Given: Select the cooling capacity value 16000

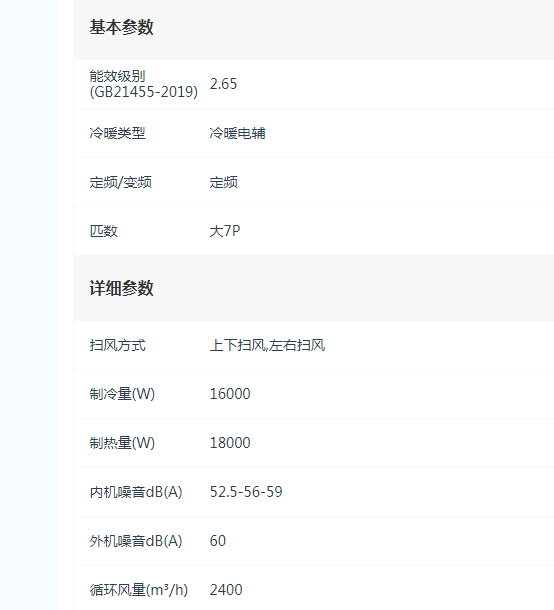Looking at the screenshot, I should point(230,394).
